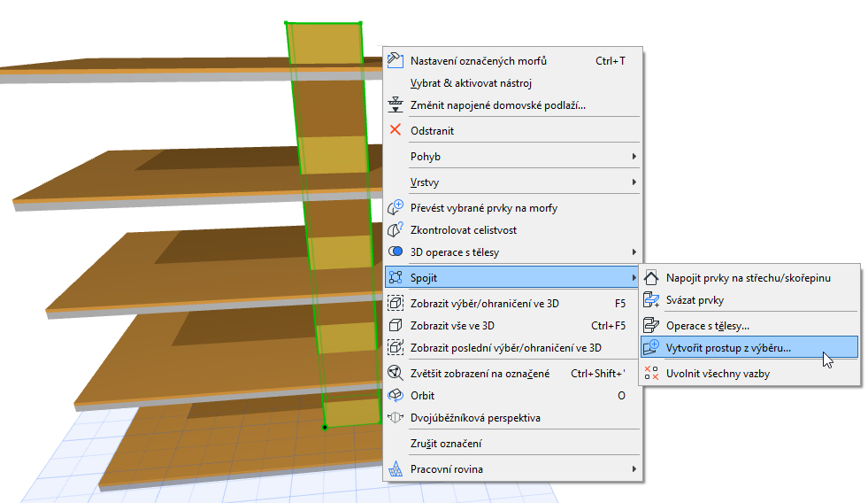
Task: Choose Zkontrolovat celistvost
Action: click(x=512, y=230)
